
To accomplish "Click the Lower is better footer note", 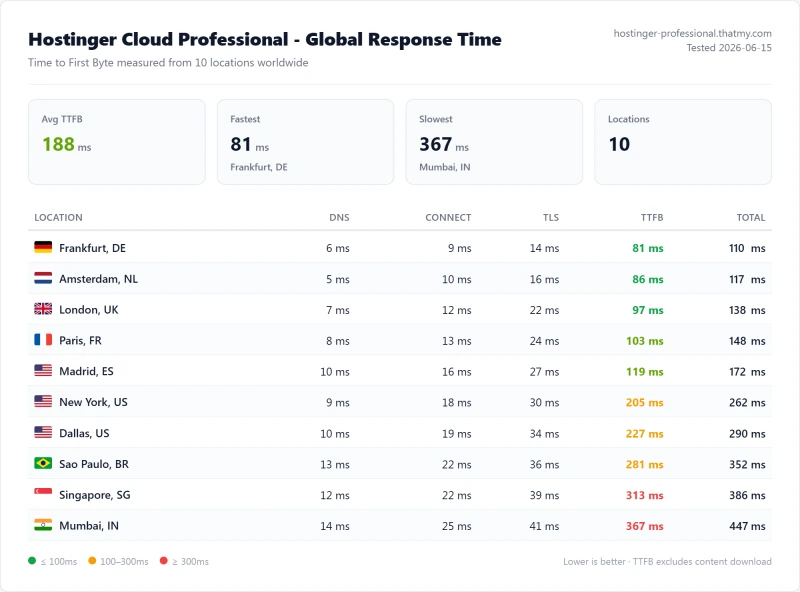I will pyautogui.click(x=667, y=561).
